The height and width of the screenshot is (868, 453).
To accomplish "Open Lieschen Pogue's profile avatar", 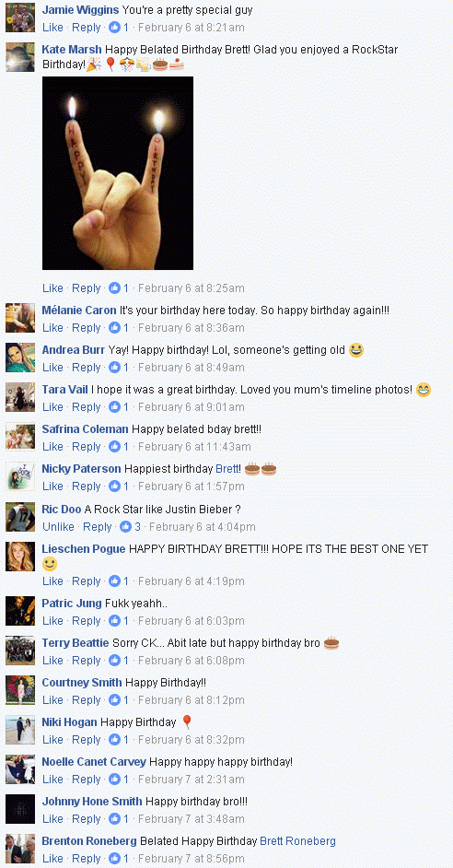I will coord(20,557).
